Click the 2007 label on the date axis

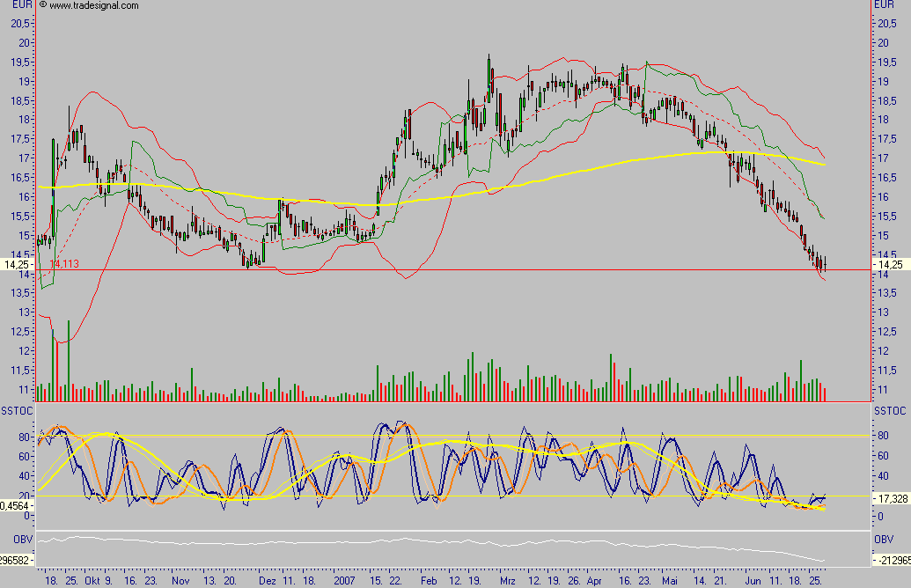click(343, 580)
